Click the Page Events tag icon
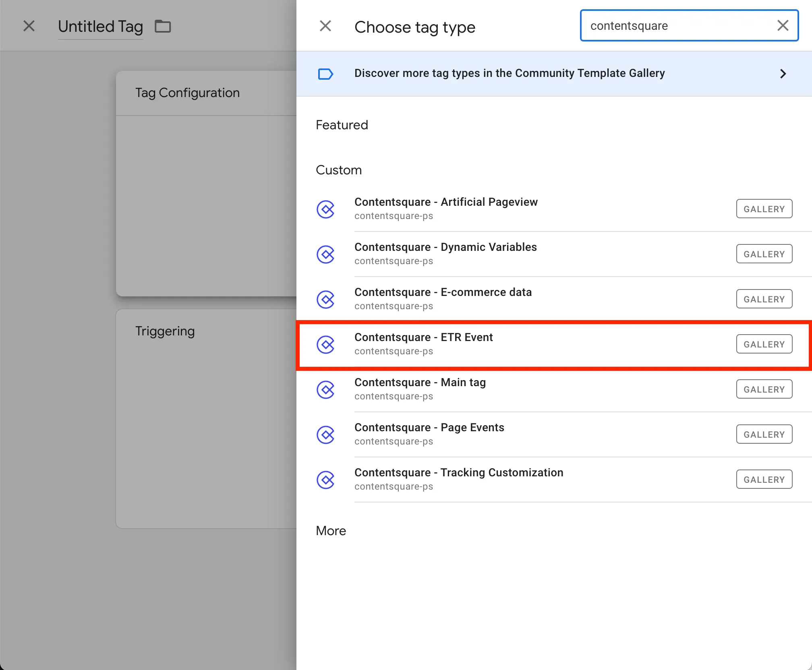Screen dimensions: 812x670 click(x=325, y=434)
